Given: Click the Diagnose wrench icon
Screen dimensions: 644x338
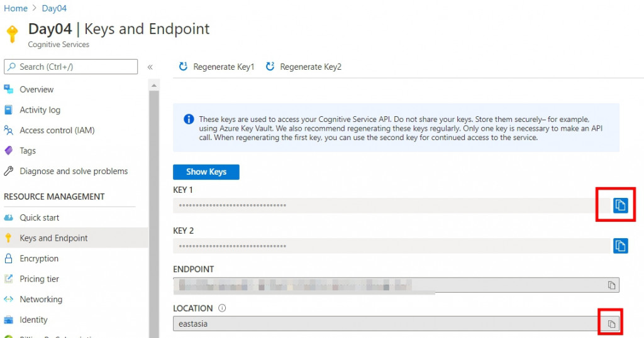Looking at the screenshot, I should (8, 172).
